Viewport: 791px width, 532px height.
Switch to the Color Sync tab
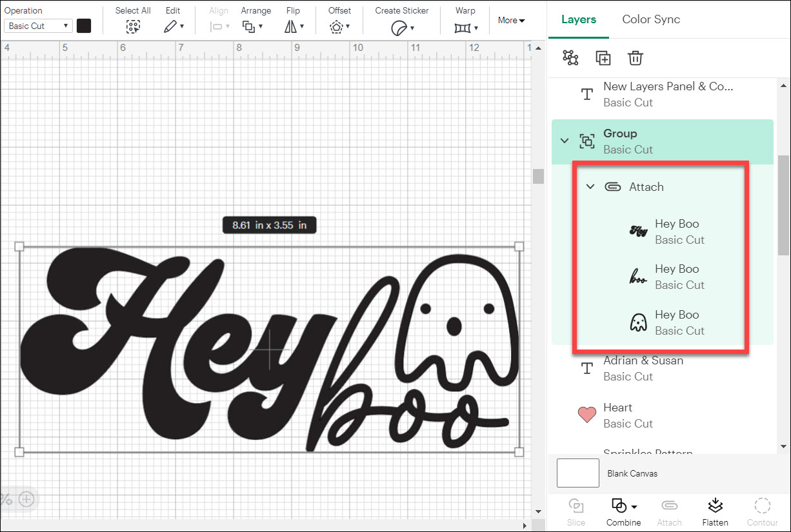(651, 19)
